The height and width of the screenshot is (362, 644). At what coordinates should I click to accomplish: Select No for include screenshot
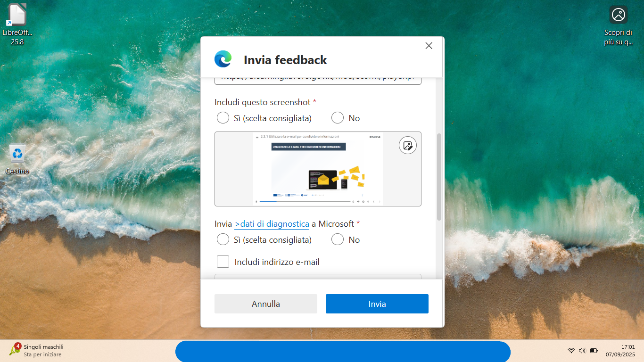coord(337,118)
